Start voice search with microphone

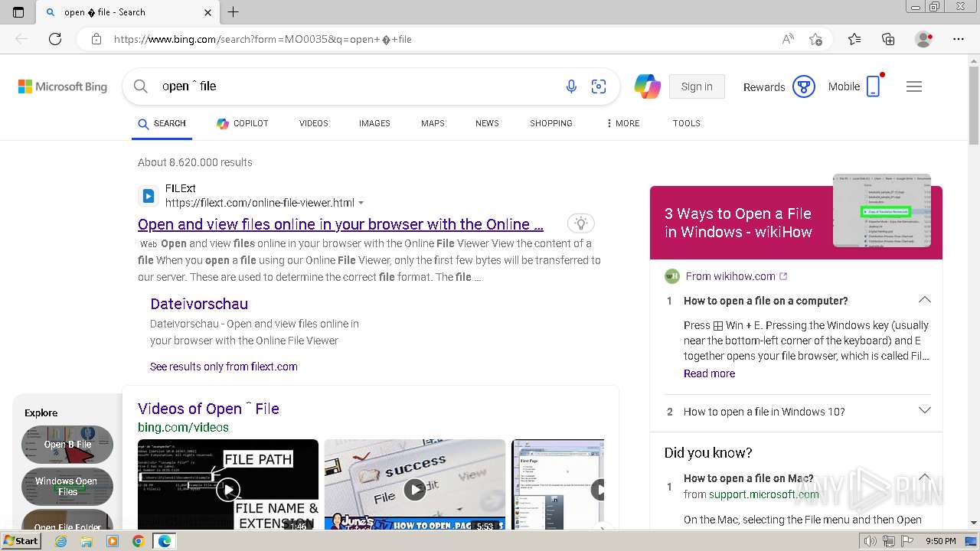pyautogui.click(x=571, y=86)
